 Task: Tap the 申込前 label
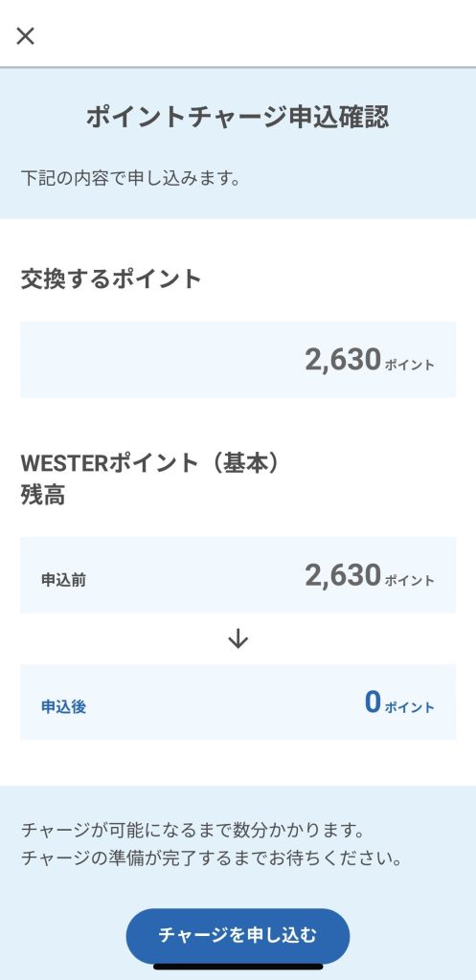point(64,581)
